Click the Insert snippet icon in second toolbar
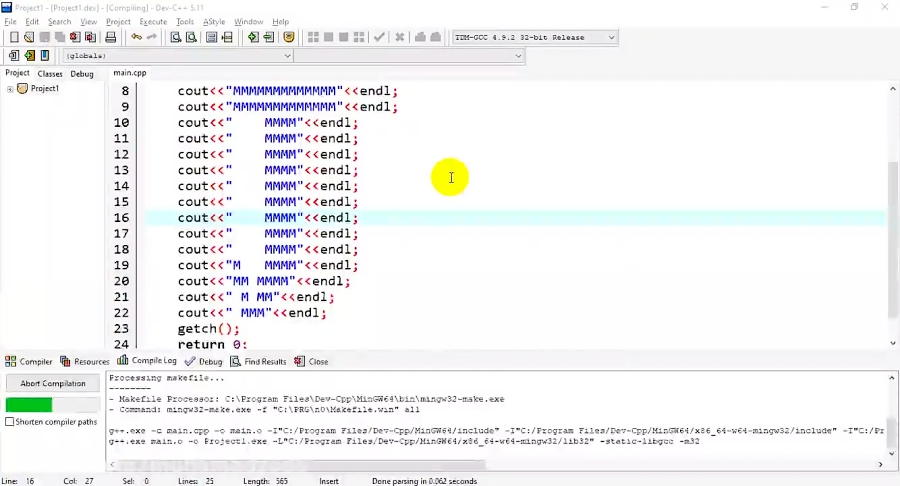 coord(14,56)
